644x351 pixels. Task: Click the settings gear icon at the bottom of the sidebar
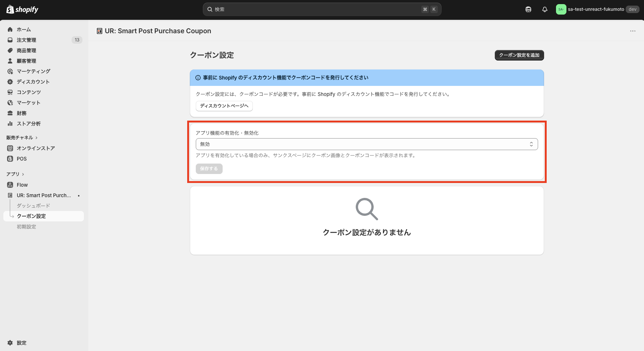click(x=10, y=343)
